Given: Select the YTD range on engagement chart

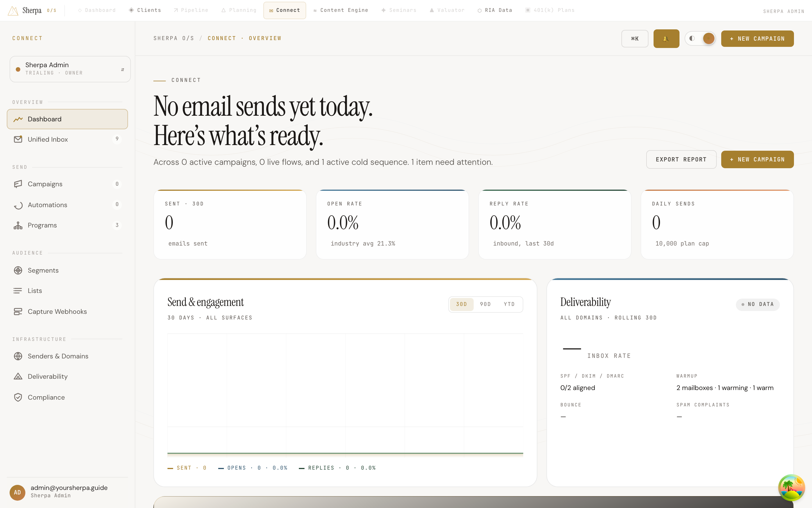Looking at the screenshot, I should pyautogui.click(x=509, y=304).
